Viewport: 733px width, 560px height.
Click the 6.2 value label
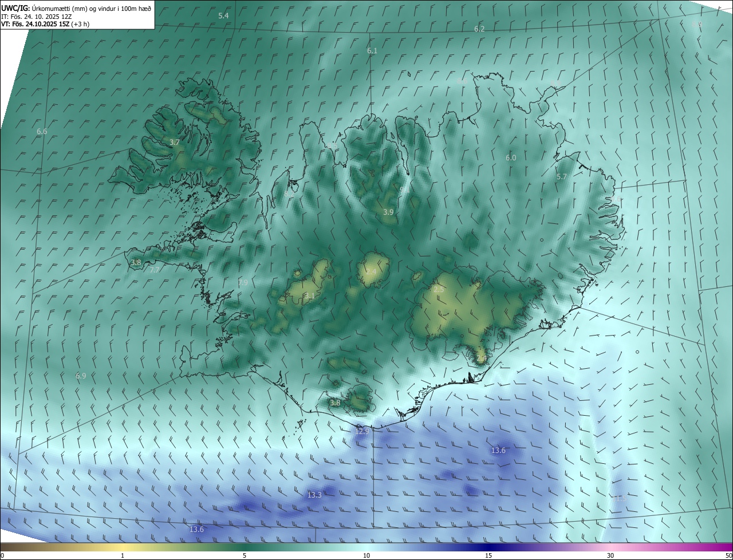[479, 29]
